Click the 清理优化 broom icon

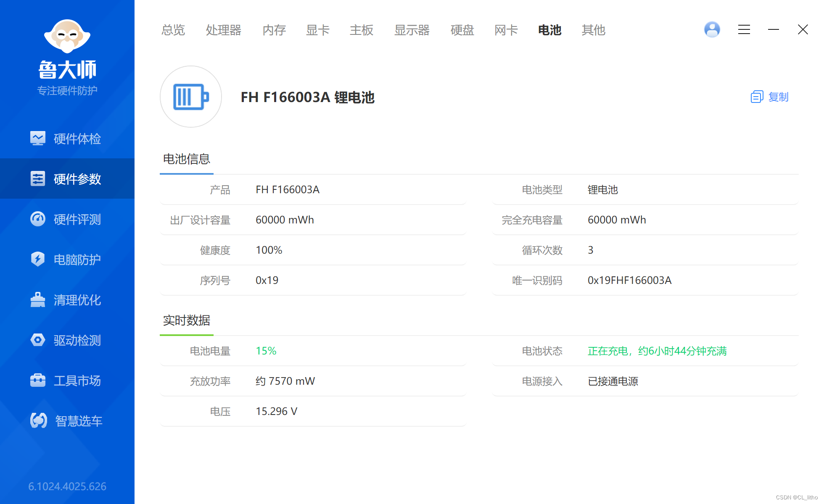38,299
